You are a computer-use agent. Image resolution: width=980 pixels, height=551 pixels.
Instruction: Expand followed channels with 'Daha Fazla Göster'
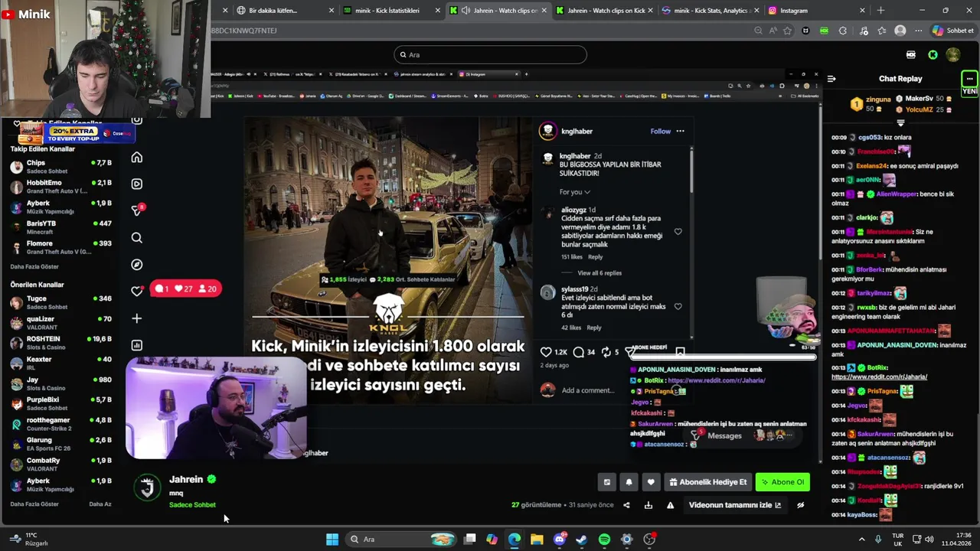(34, 266)
